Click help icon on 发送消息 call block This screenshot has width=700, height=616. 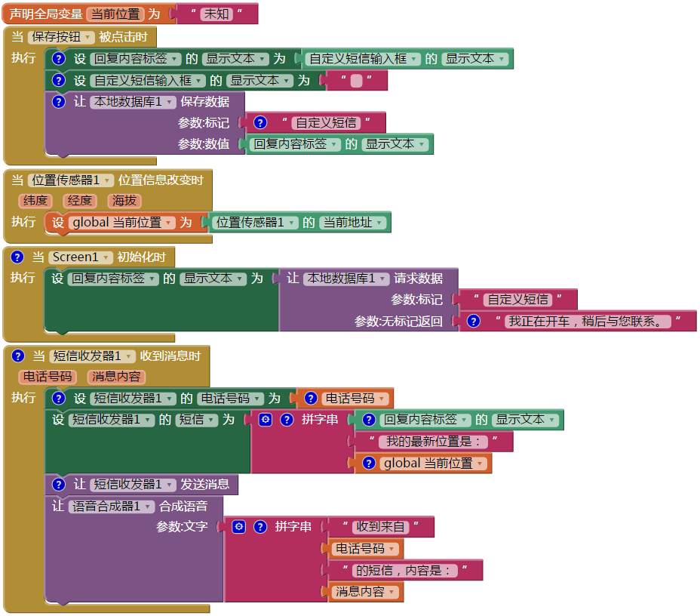pos(58,485)
